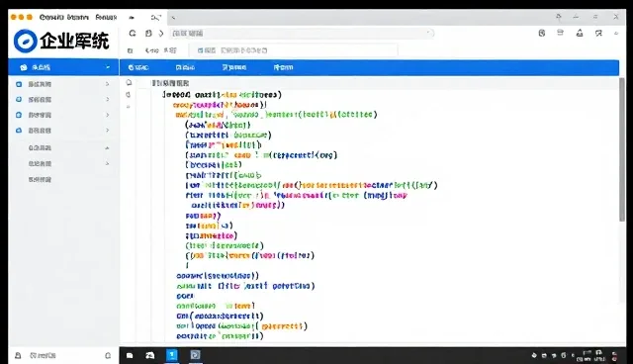Click the icon on the blue sidebar header row
Image resolution: width=633 pixels, height=364 pixels.
(x=24, y=67)
